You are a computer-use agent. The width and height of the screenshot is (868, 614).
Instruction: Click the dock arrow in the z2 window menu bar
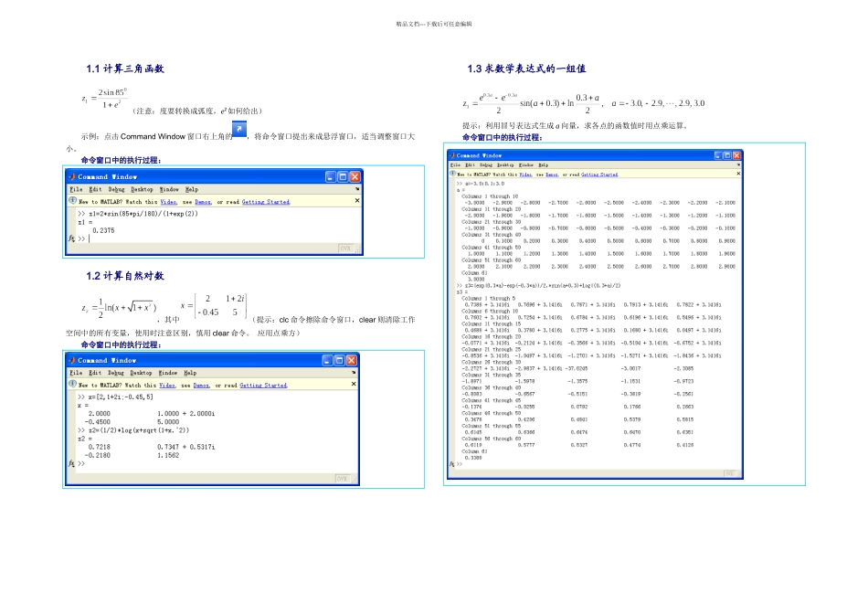[x=354, y=373]
